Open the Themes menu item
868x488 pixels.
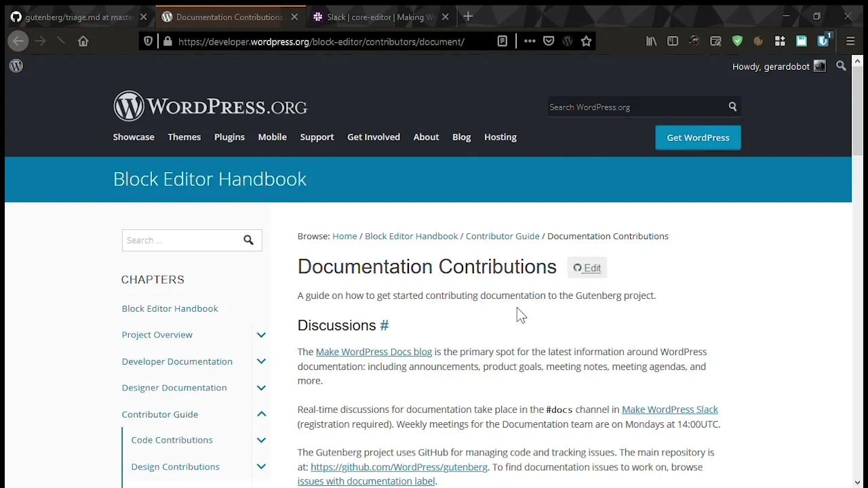click(184, 137)
